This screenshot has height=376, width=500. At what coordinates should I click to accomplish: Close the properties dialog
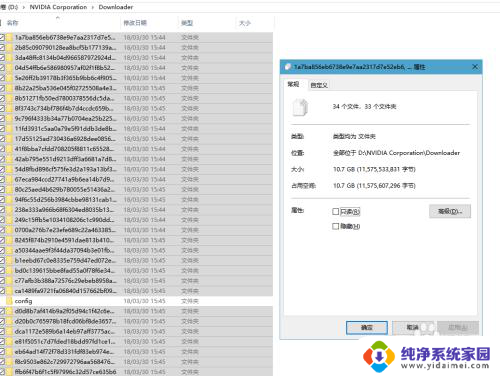(475, 67)
